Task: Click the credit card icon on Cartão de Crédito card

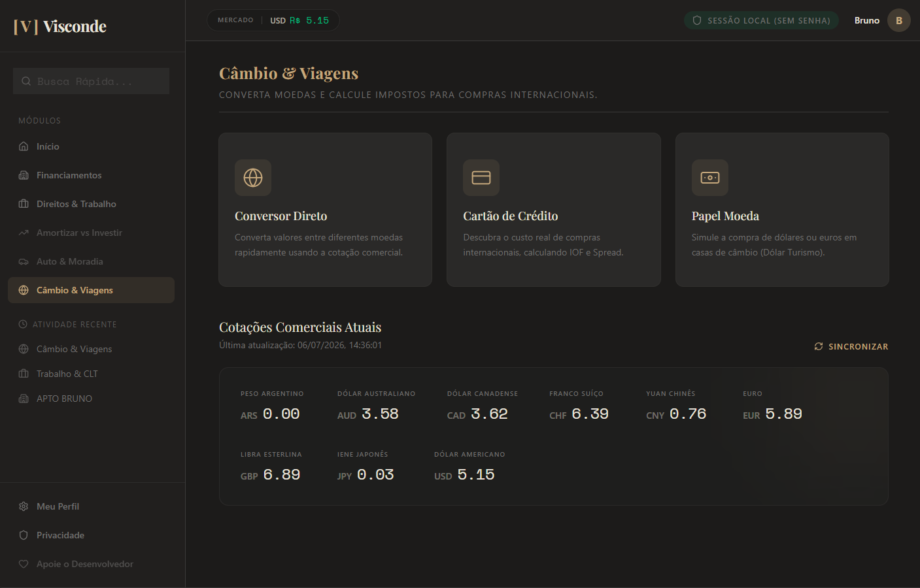Action: pos(481,178)
